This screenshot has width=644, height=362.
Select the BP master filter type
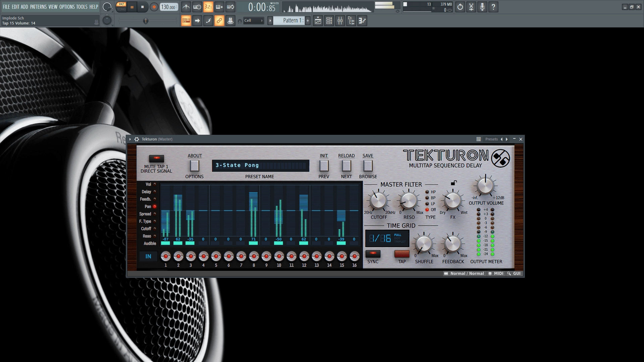tap(427, 198)
